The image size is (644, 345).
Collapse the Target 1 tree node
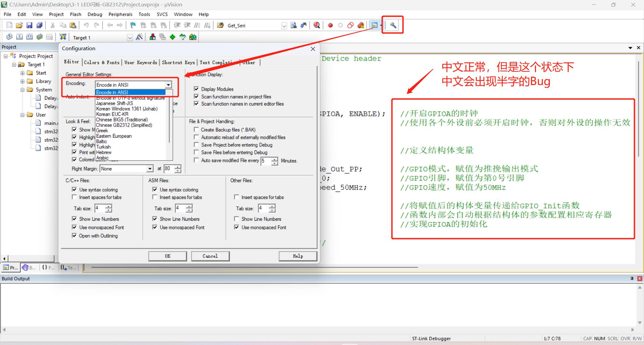point(14,65)
